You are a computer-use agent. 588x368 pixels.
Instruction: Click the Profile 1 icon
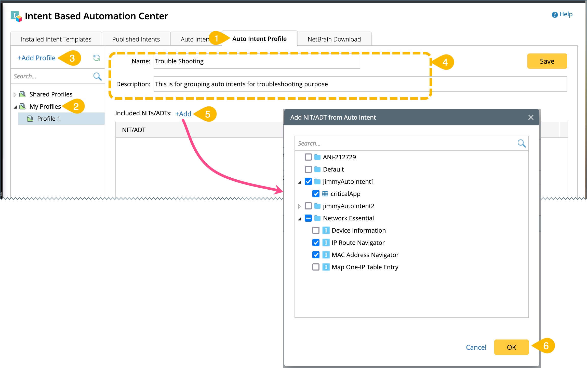tap(30, 119)
